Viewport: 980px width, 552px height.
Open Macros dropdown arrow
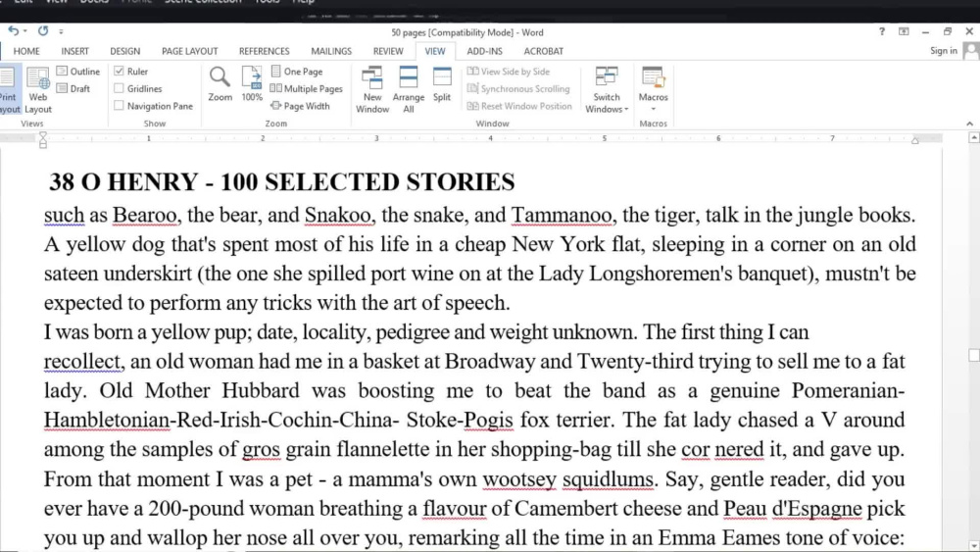(653, 110)
